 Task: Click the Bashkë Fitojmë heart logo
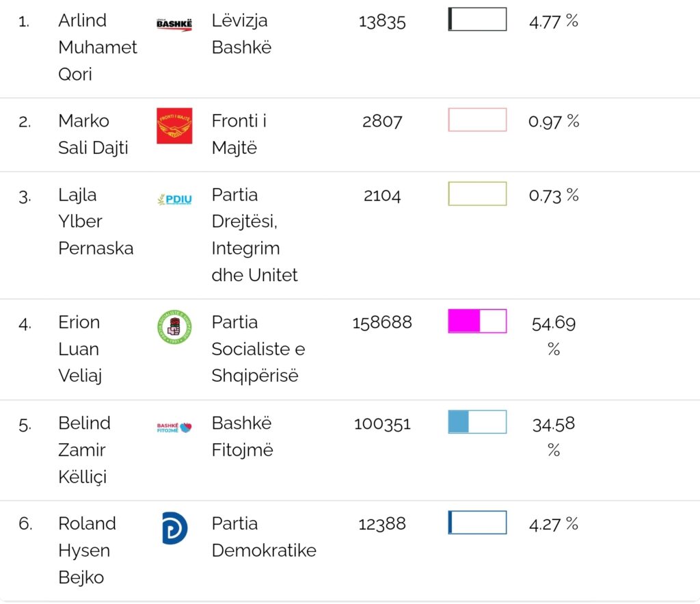click(174, 428)
